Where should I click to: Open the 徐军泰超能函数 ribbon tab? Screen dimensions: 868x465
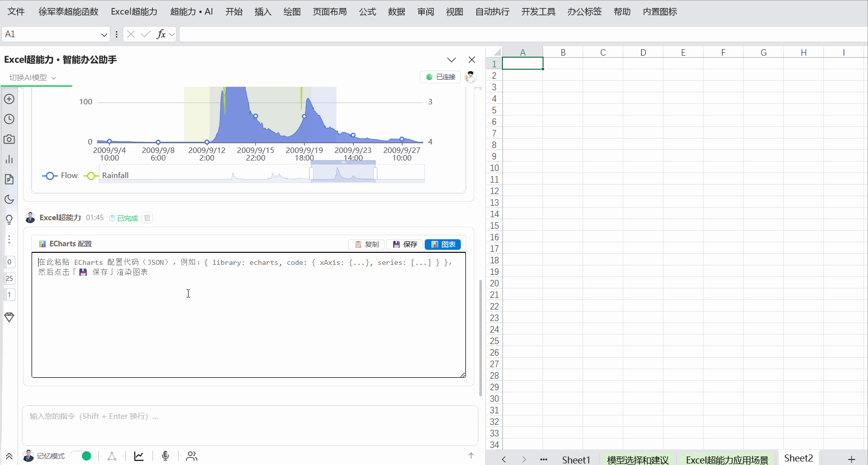[69, 12]
